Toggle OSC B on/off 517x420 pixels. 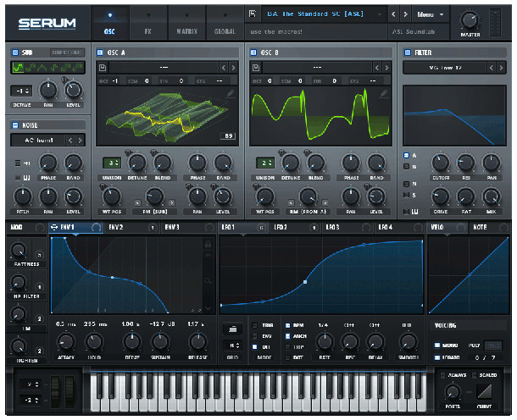253,52
